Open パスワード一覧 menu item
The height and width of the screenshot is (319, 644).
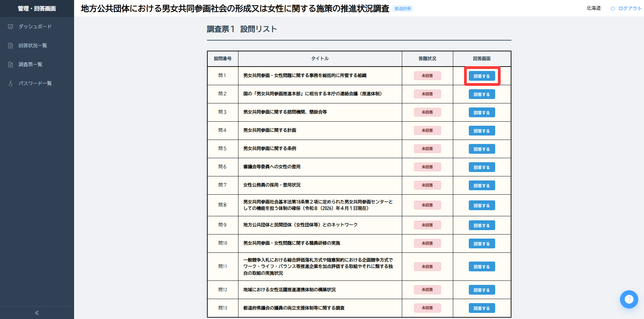(37, 83)
